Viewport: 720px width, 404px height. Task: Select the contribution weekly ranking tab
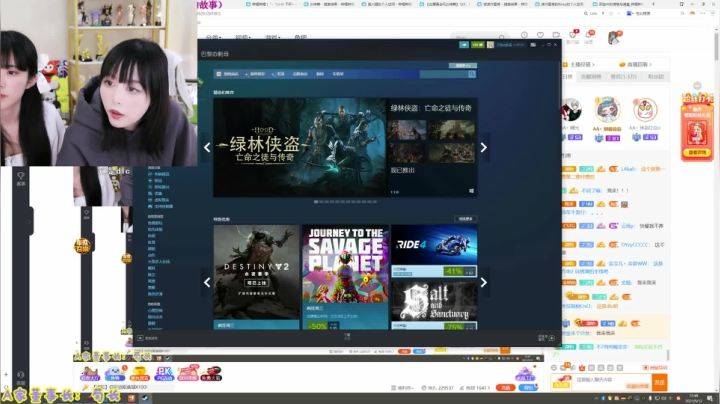coord(591,77)
